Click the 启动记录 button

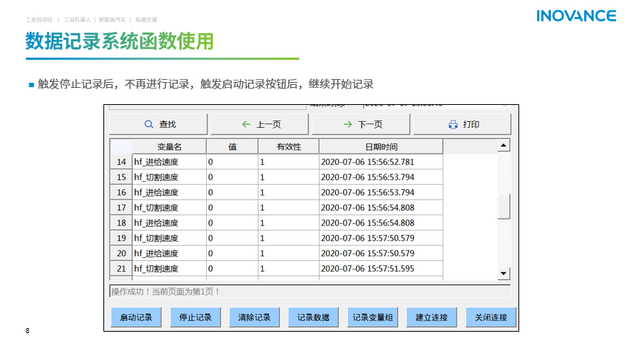pyautogui.click(x=136, y=317)
